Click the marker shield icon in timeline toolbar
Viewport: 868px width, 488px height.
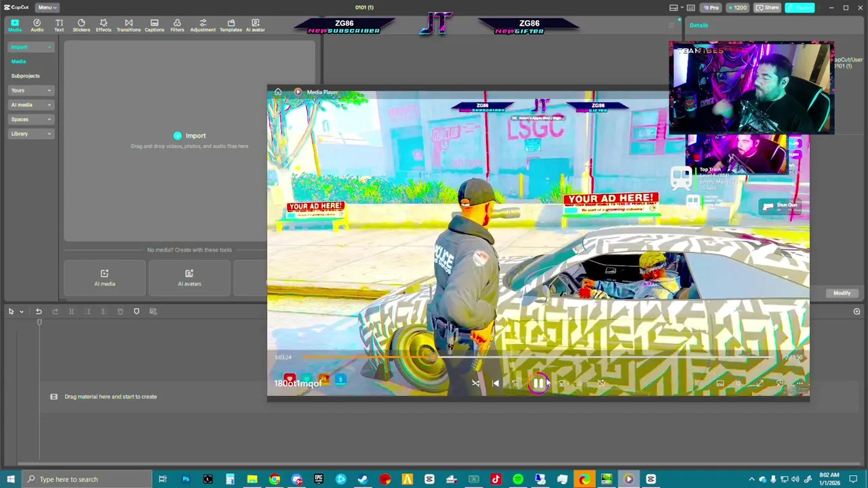[136, 311]
